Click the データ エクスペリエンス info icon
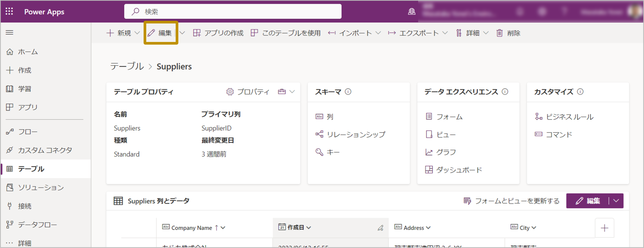The width and height of the screenshot is (644, 248). [x=505, y=91]
